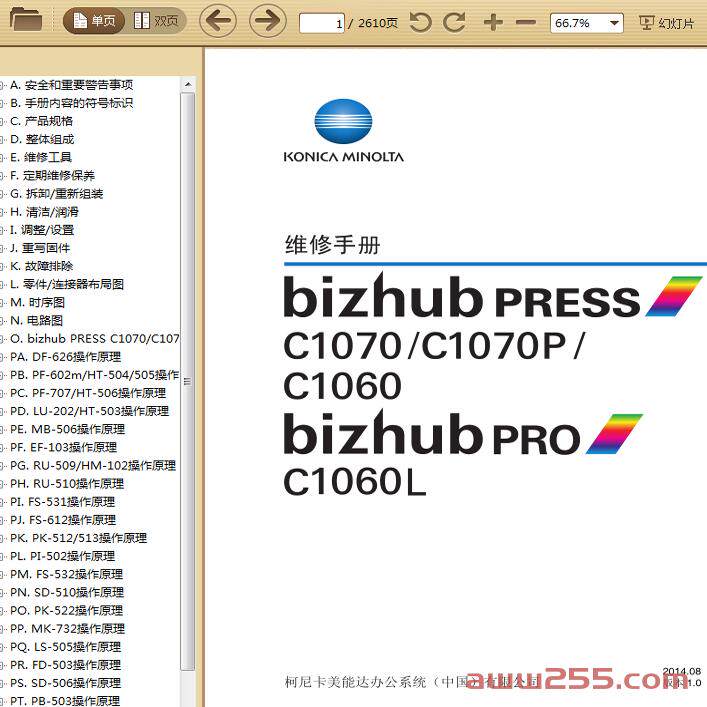Open bookmark PG. RU-509/HM-102操作原理

pos(93,465)
